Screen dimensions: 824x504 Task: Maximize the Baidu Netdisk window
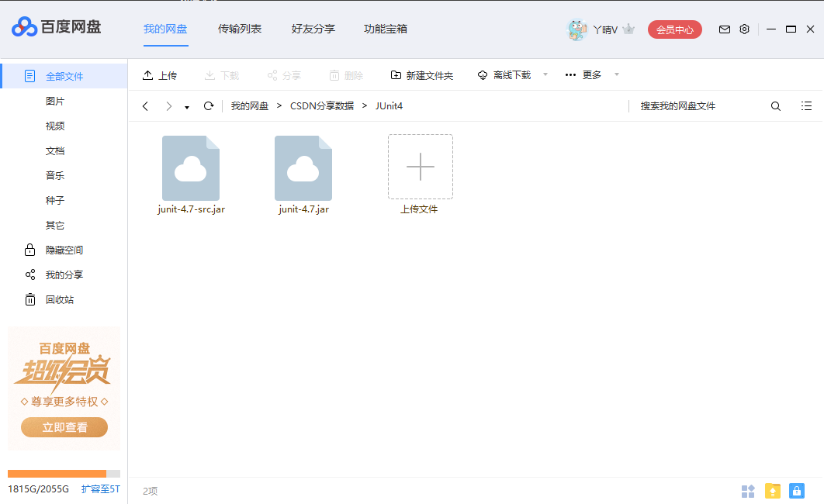(791, 29)
